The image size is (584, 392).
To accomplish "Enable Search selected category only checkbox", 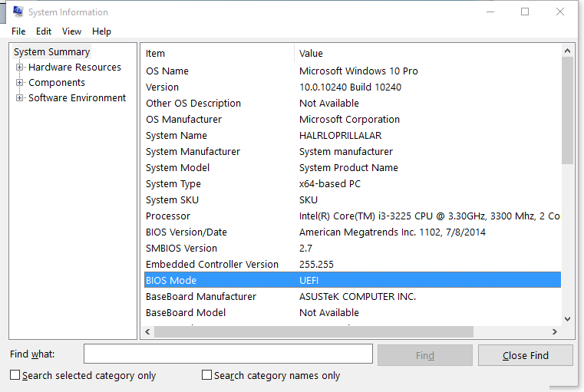I will pyautogui.click(x=15, y=375).
